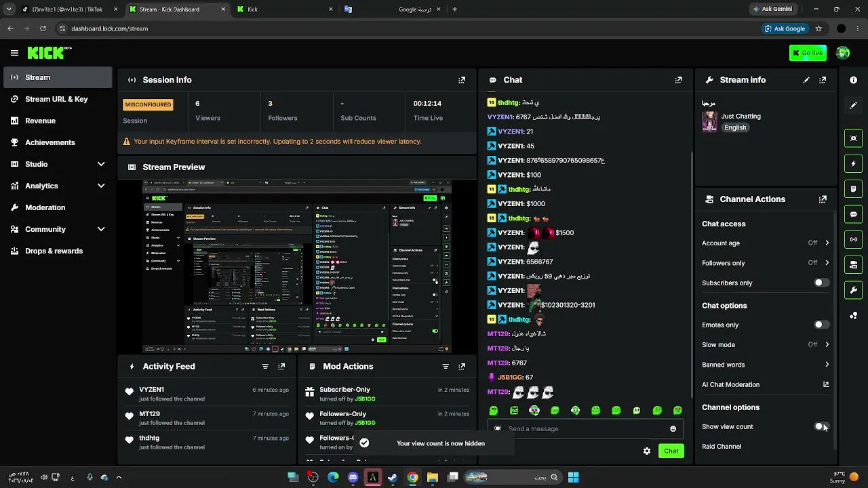Click the three-dots cluster icon in the right rail
The image size is (868, 488).
coord(853,315)
